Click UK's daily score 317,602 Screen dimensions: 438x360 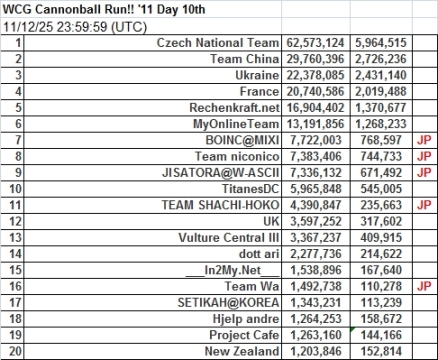(381, 221)
